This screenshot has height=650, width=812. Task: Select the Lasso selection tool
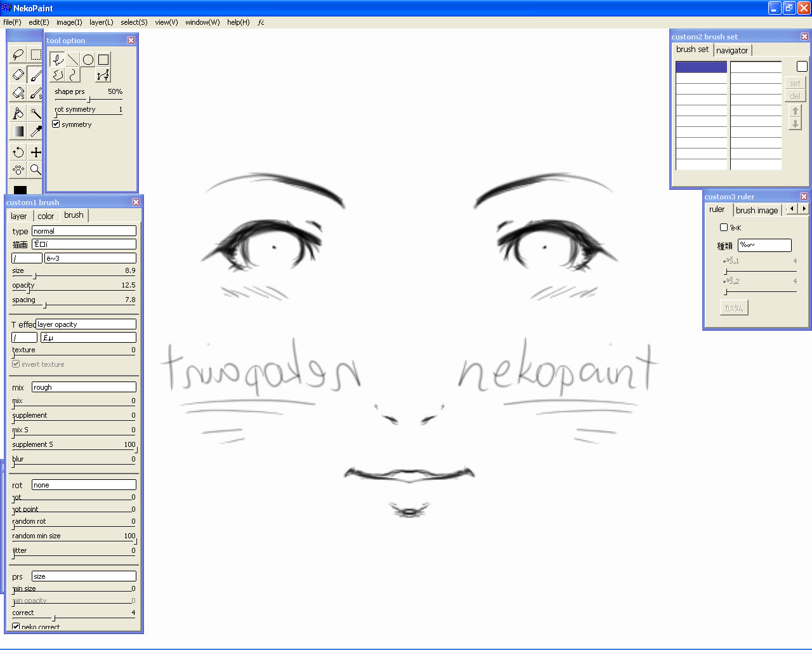click(18, 55)
